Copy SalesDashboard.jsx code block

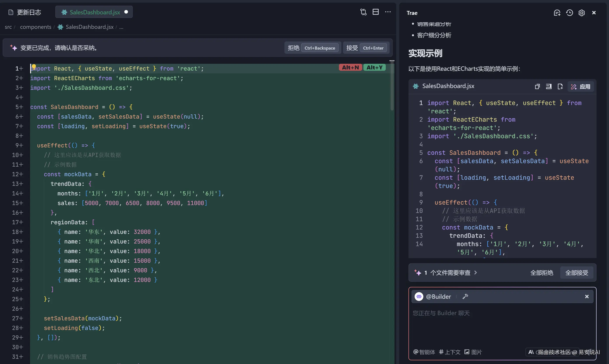(x=537, y=87)
